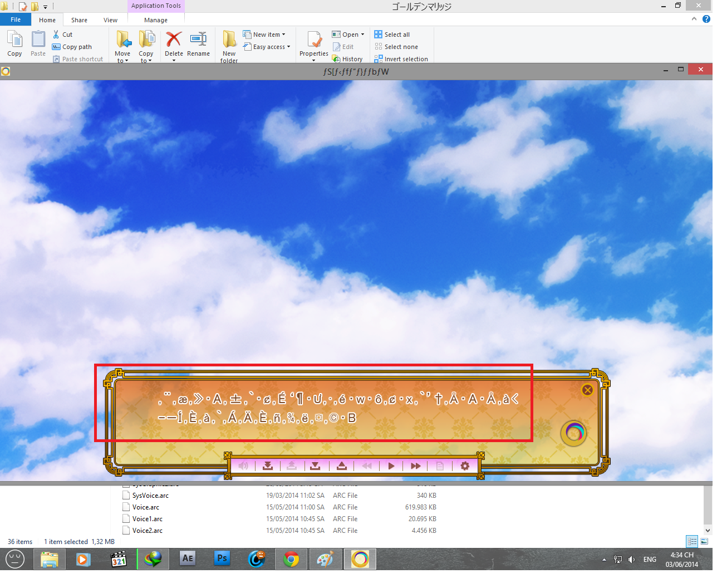Click the Application Tools contextual tab header
Image resolution: width=717 pixels, height=588 pixels.
pyautogui.click(x=156, y=6)
